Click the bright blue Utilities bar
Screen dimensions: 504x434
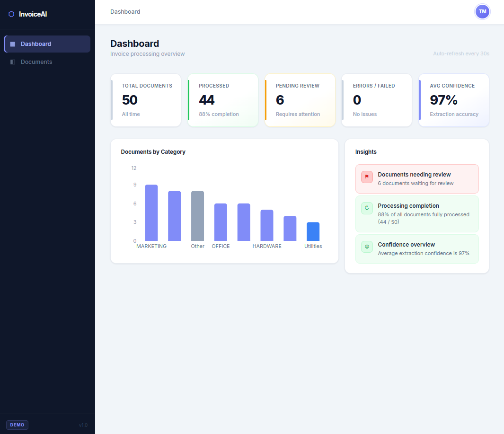click(x=313, y=231)
